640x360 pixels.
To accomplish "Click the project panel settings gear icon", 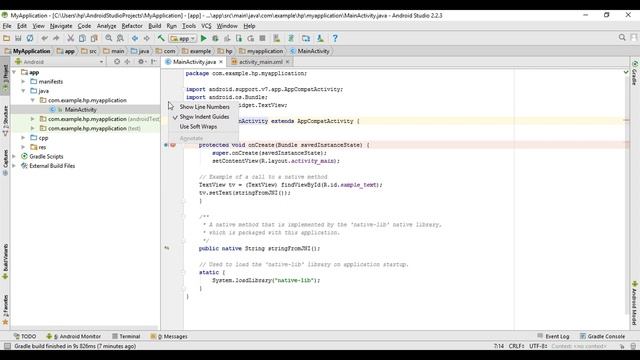I will [x=141, y=62].
